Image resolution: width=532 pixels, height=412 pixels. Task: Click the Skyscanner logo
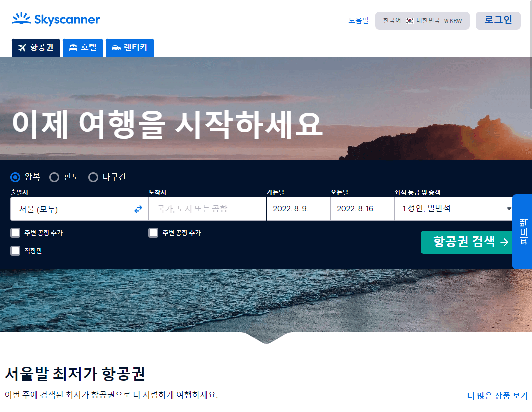[55, 19]
